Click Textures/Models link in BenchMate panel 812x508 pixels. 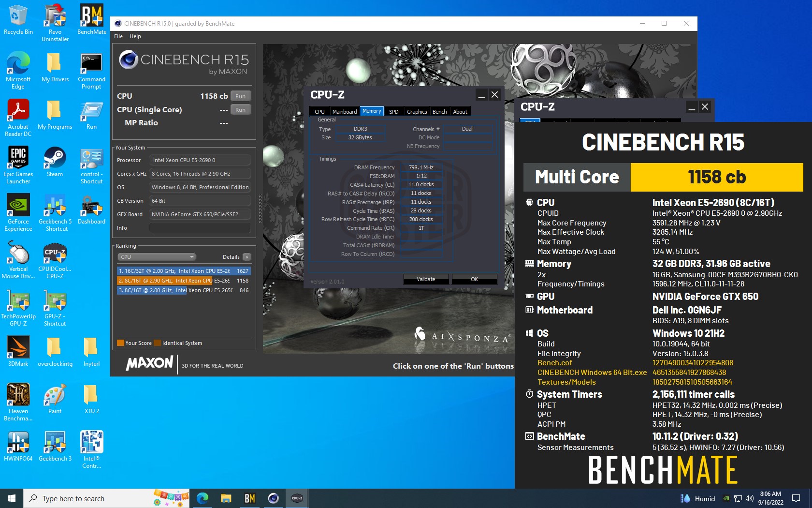(x=566, y=382)
